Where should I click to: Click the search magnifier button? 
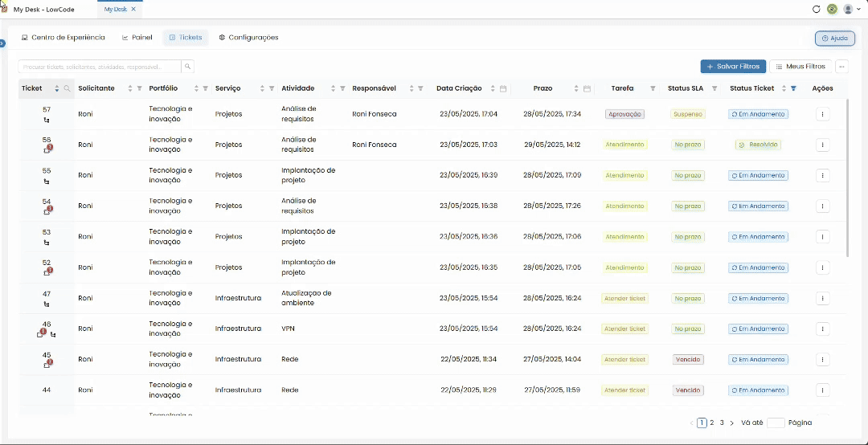tap(187, 67)
